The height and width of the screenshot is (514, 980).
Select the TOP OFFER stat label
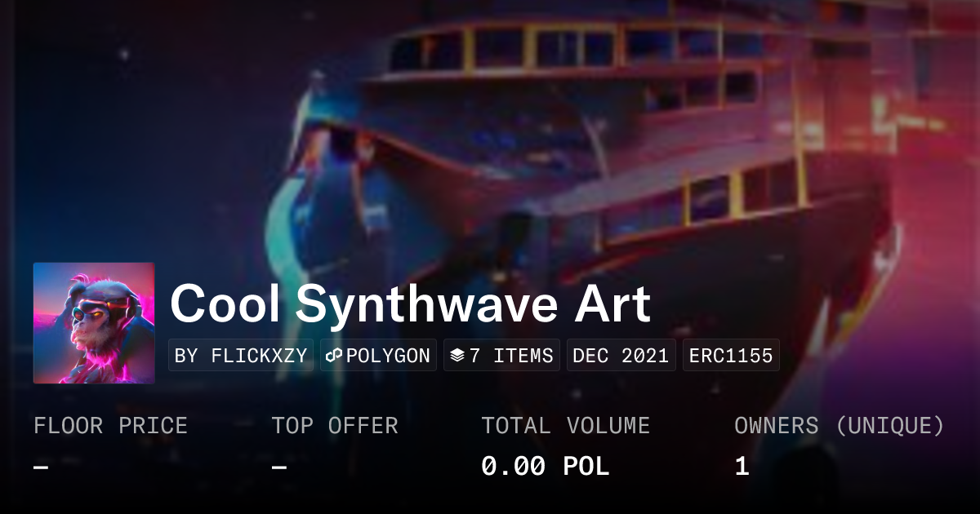click(335, 426)
